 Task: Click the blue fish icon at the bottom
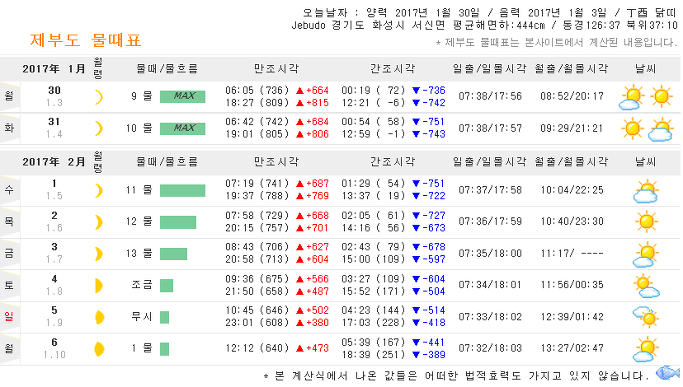[x=668, y=373]
